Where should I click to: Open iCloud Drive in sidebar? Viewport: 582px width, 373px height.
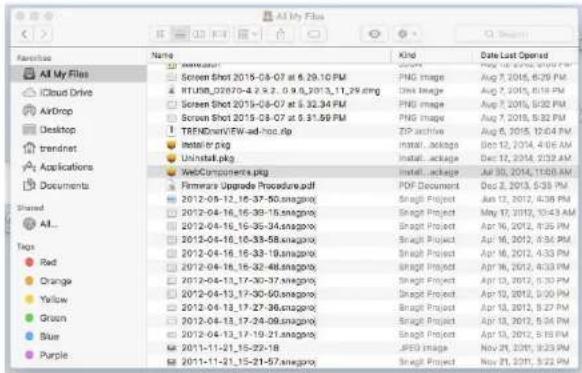click(79, 92)
